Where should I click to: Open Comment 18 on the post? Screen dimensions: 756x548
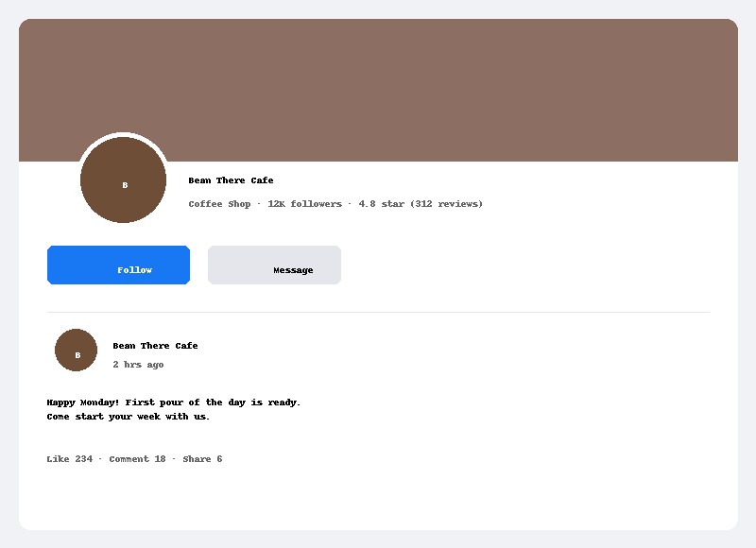click(137, 459)
